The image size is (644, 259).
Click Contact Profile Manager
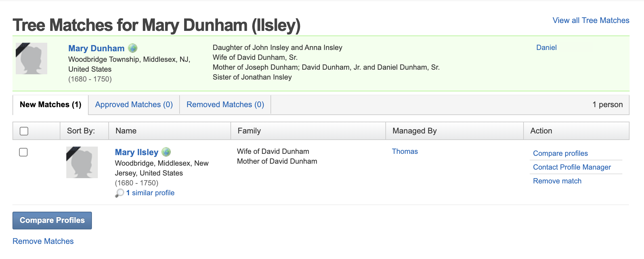[572, 167]
